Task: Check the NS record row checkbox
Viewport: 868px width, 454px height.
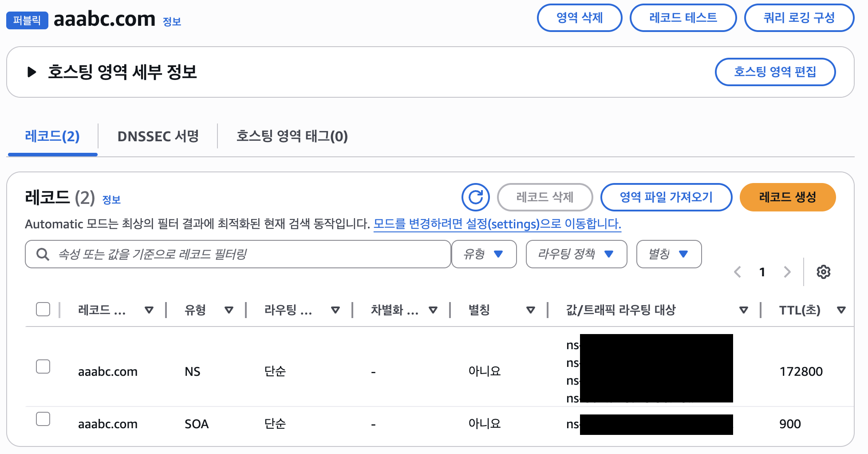Action: point(43,366)
